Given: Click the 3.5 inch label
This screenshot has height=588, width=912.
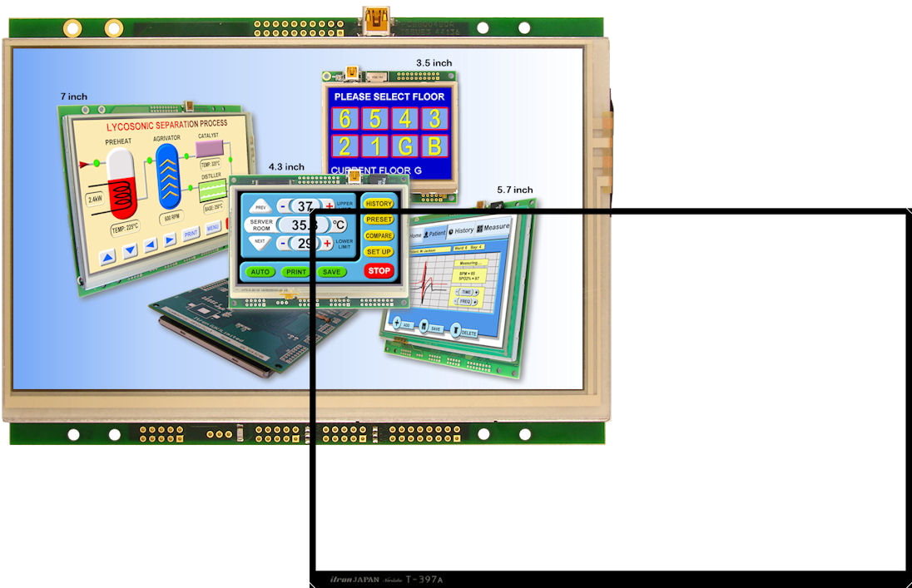Looking at the screenshot, I should (434, 63).
